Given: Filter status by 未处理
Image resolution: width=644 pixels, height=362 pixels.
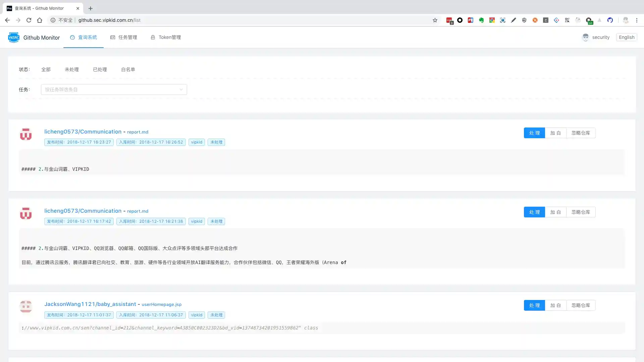Looking at the screenshot, I should click(71, 69).
